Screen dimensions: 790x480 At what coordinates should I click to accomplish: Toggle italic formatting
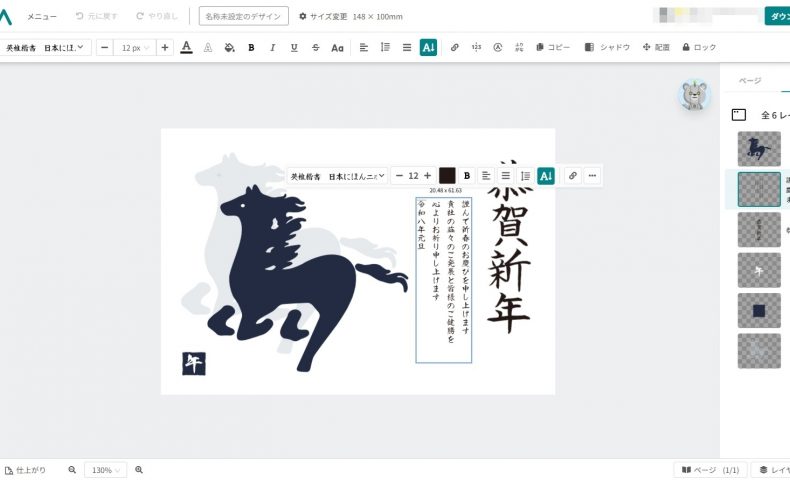tap(272, 47)
